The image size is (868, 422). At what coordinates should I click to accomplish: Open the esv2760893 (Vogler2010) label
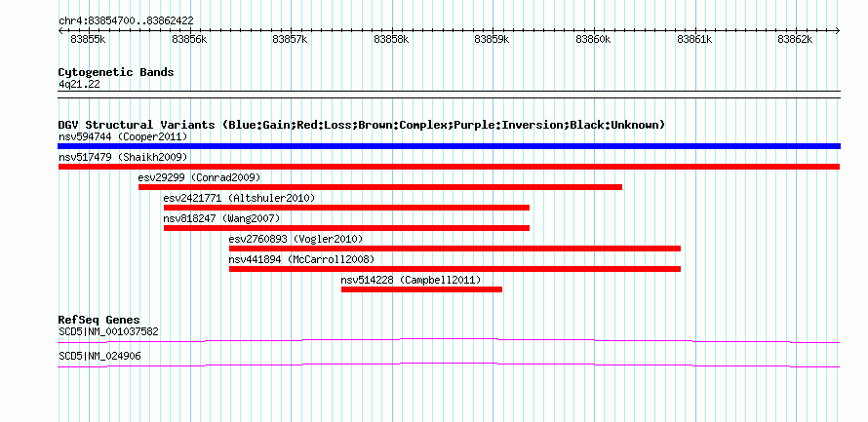(x=296, y=239)
